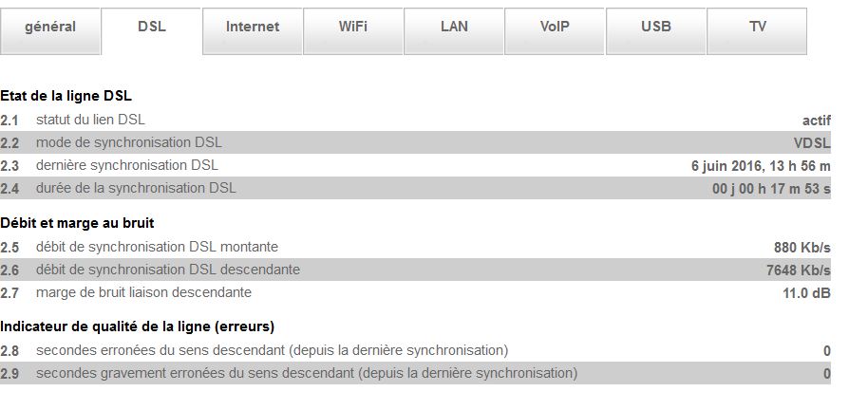Click the 'secondes erronées du sens descendant' label
This screenshot has width=868, height=410.
point(272,350)
